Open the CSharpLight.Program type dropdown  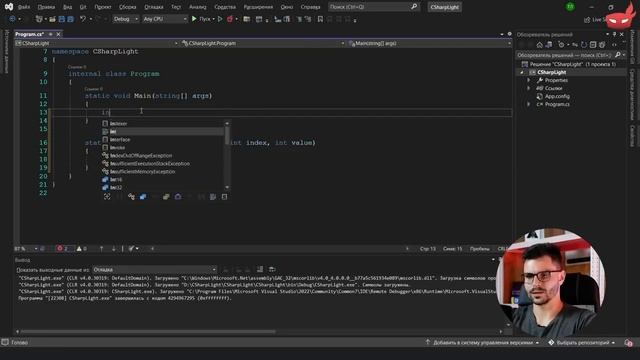point(263,43)
